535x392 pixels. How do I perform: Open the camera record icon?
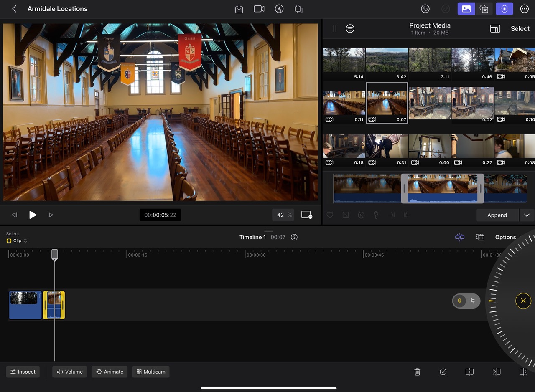259,9
